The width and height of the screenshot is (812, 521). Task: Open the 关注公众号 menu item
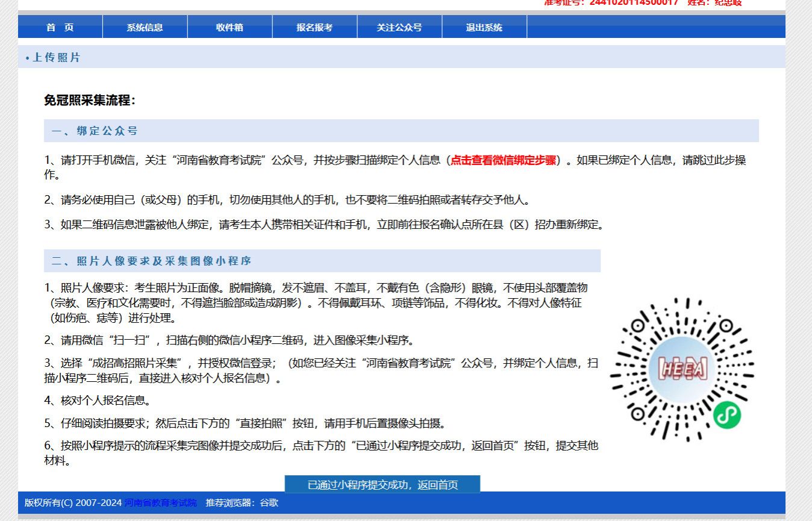(x=399, y=27)
